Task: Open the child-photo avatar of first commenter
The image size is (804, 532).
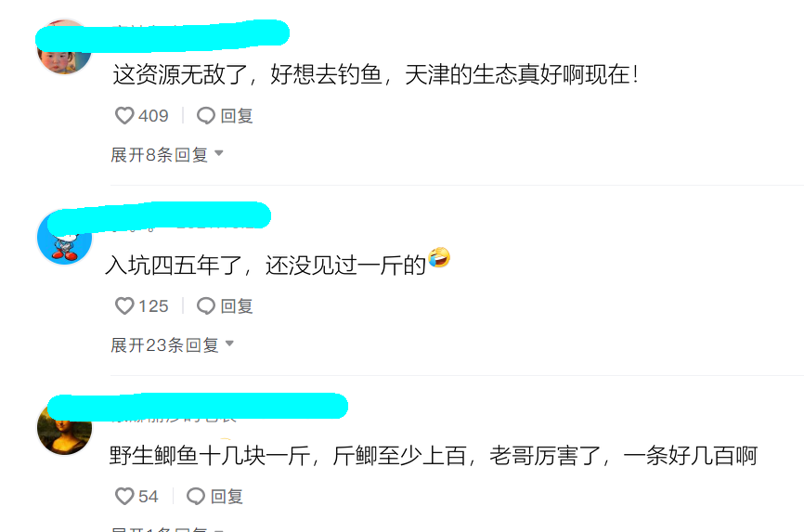Action: click(x=64, y=47)
